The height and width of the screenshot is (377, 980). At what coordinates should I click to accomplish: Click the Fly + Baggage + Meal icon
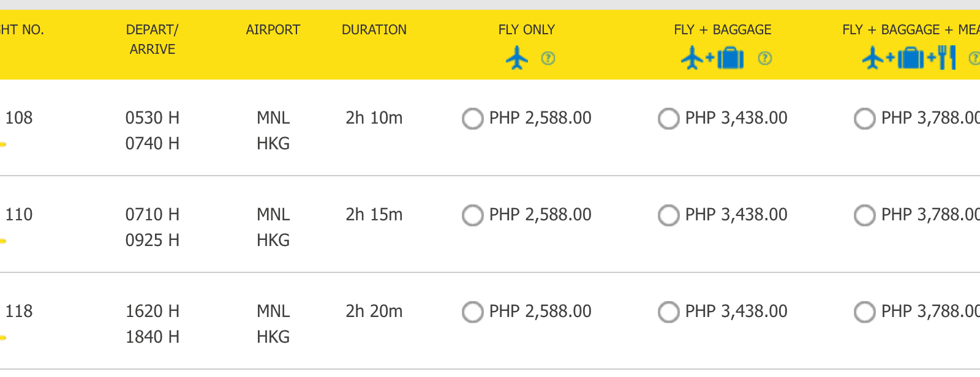point(908,58)
